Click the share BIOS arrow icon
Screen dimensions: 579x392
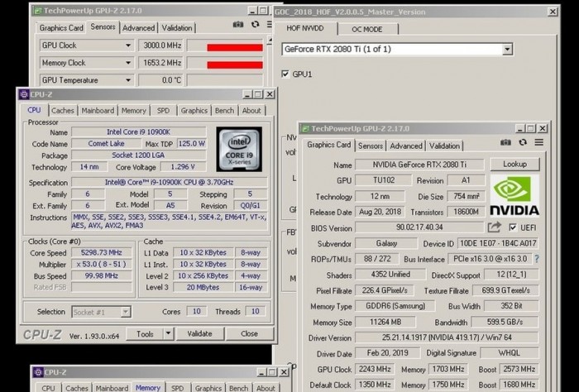pos(495,227)
